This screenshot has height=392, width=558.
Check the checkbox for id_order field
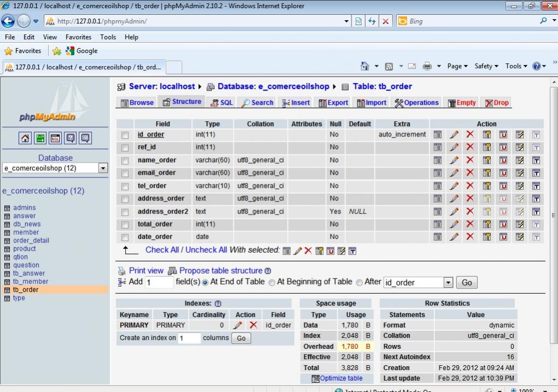point(125,135)
